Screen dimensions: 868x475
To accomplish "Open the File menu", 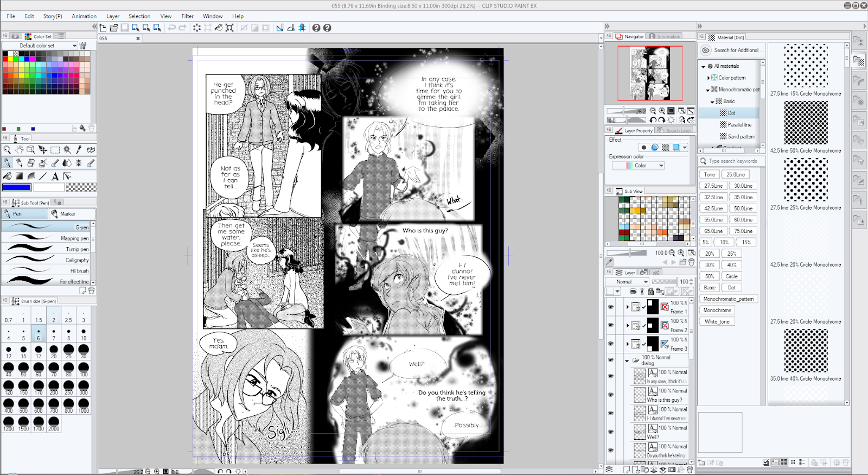I will pyautogui.click(x=11, y=16).
